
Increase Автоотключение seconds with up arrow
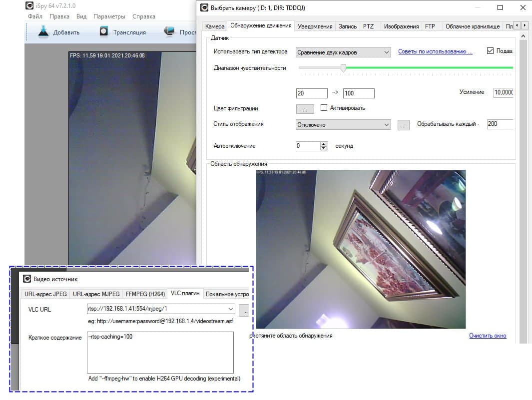tap(324, 144)
